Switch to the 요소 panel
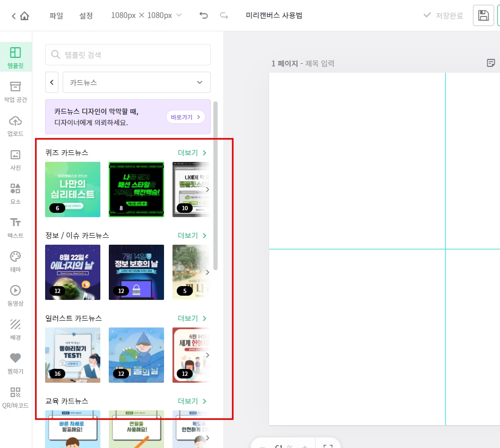This screenshot has width=500, height=448. pos(15,193)
